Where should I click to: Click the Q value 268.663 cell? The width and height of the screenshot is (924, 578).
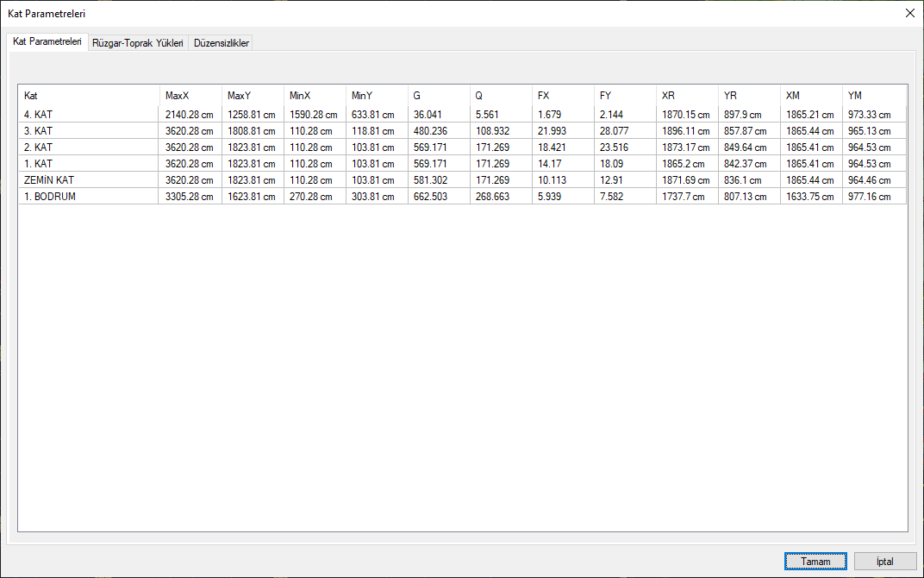(x=493, y=197)
